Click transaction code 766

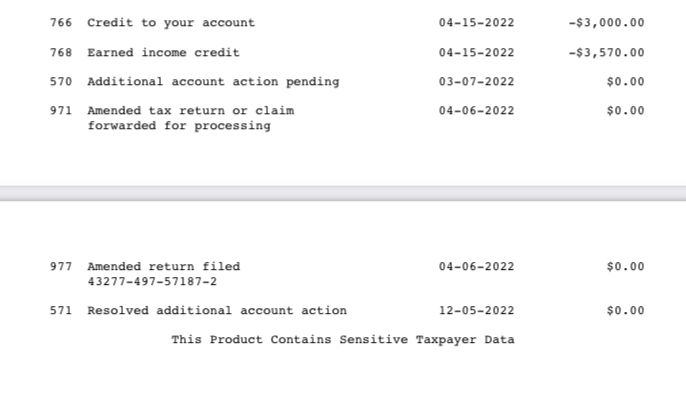(x=61, y=23)
